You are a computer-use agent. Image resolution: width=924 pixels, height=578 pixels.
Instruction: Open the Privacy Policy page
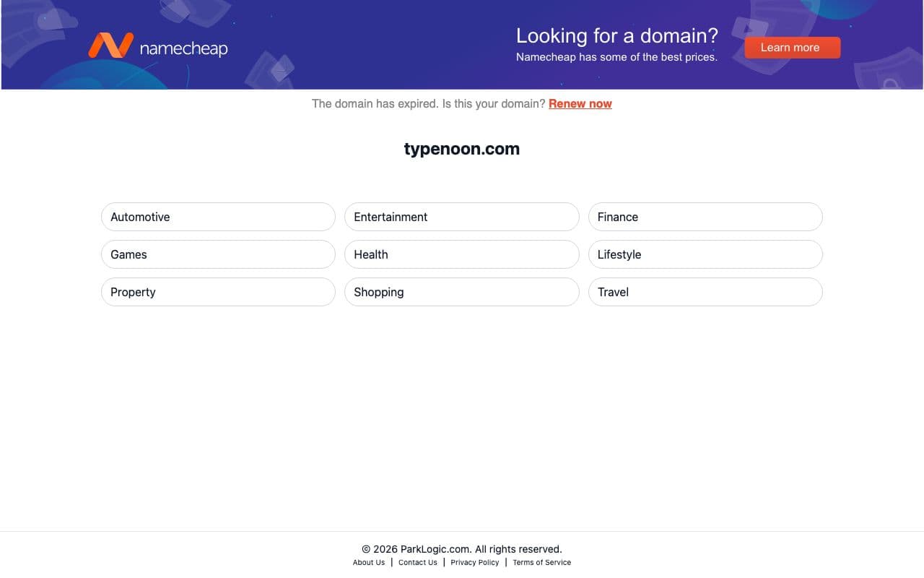click(474, 562)
